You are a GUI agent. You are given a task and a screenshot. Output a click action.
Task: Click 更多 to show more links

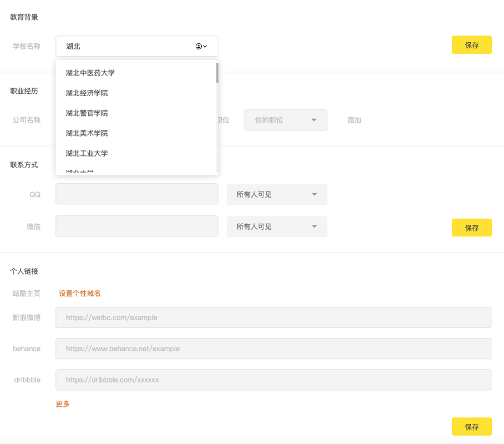click(63, 404)
